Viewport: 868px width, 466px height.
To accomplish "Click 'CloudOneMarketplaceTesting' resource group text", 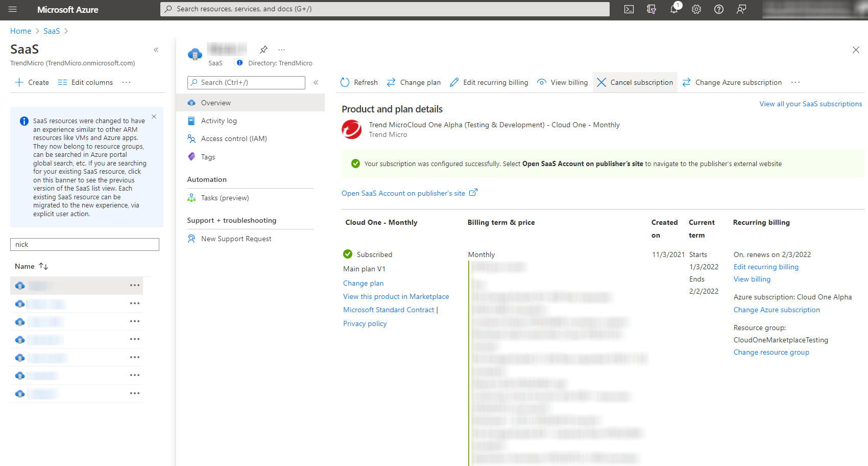I will coord(781,340).
